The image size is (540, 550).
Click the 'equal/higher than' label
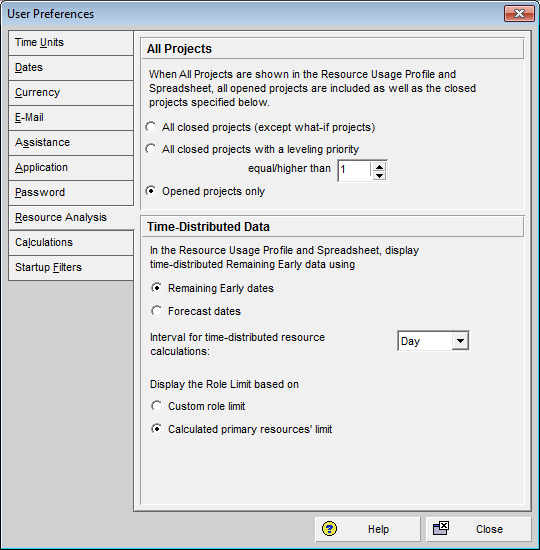(289, 169)
